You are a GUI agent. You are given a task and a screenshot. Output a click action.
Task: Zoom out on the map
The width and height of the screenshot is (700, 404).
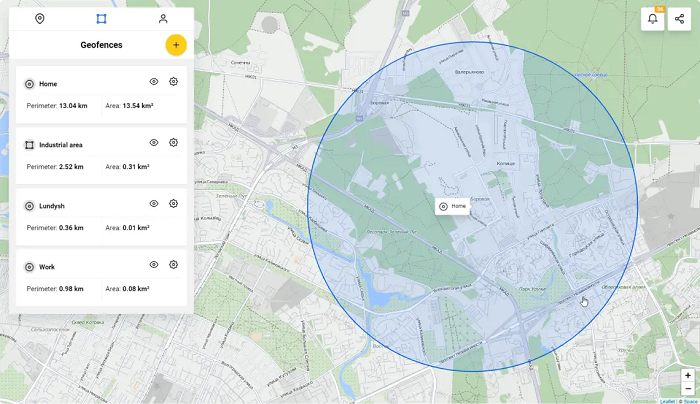point(687,388)
